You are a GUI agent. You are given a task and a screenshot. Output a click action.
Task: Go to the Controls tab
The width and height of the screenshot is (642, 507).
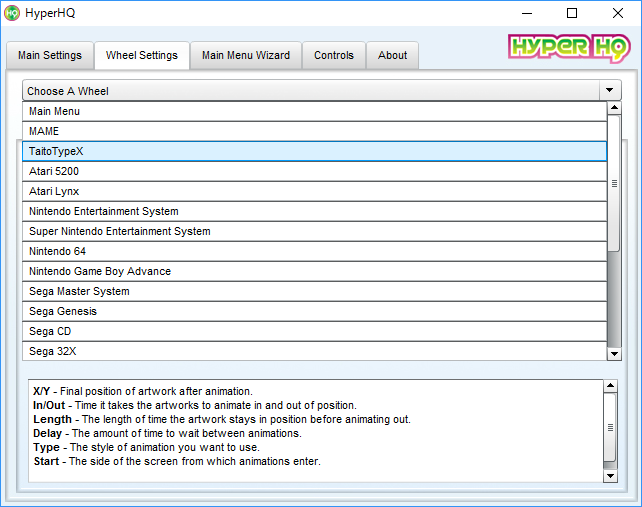coord(334,55)
